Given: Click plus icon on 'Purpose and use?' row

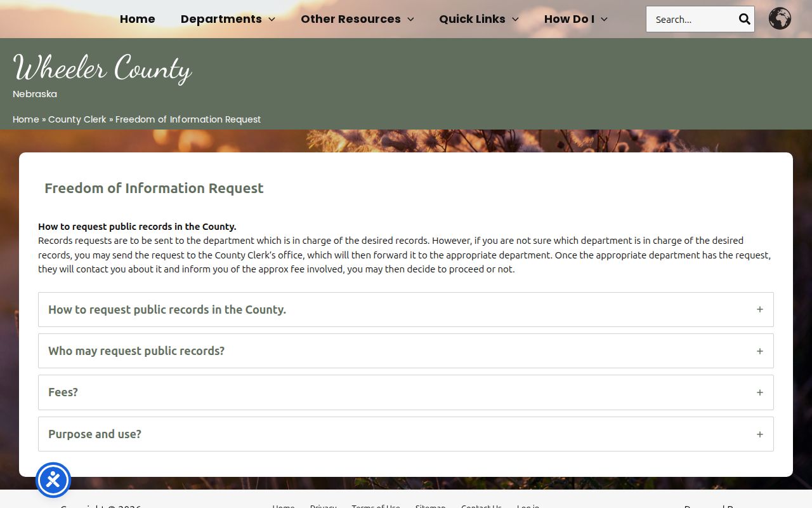Looking at the screenshot, I should pyautogui.click(x=759, y=434).
